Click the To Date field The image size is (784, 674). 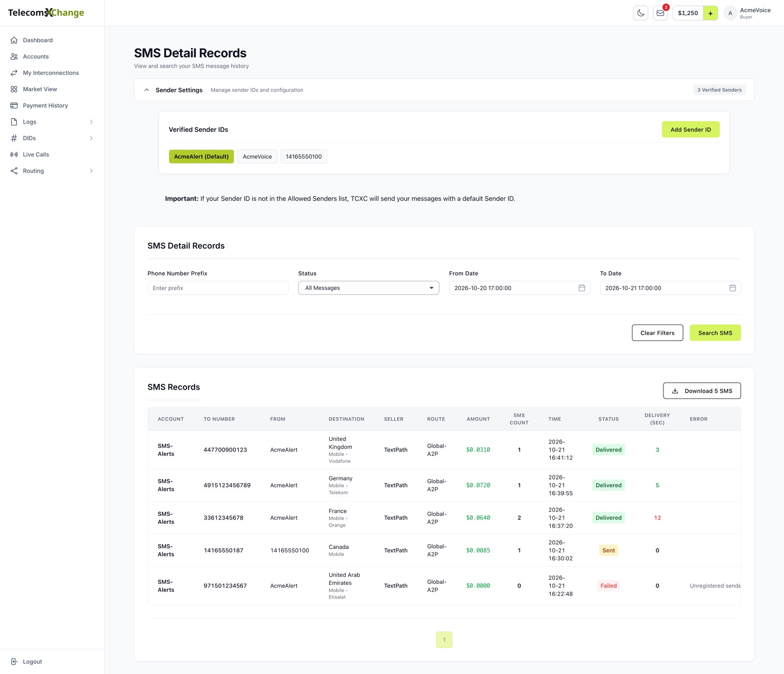point(670,288)
